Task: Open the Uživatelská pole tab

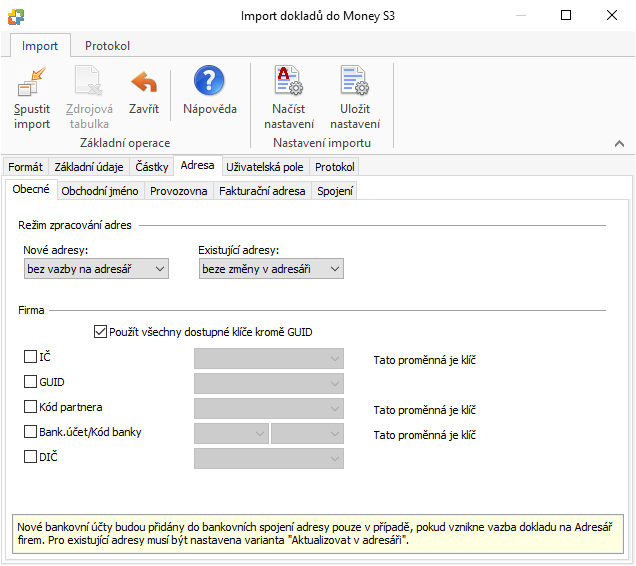Action: point(265,167)
